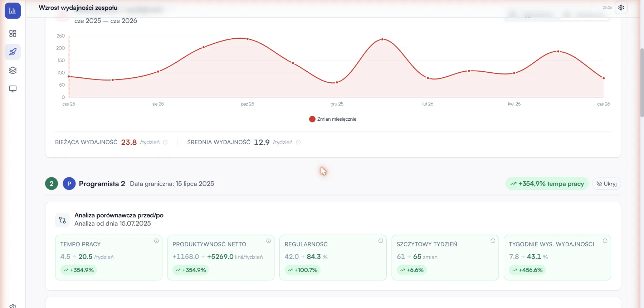Click info icon next to Bieżąca wydajność
Viewport: 644px width, 308px height.
click(165, 142)
